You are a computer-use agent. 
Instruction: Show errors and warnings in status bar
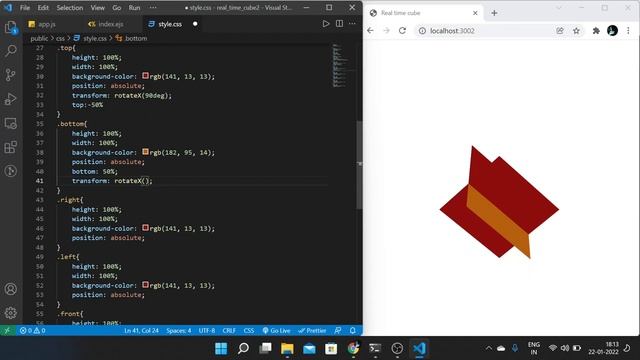point(33,331)
